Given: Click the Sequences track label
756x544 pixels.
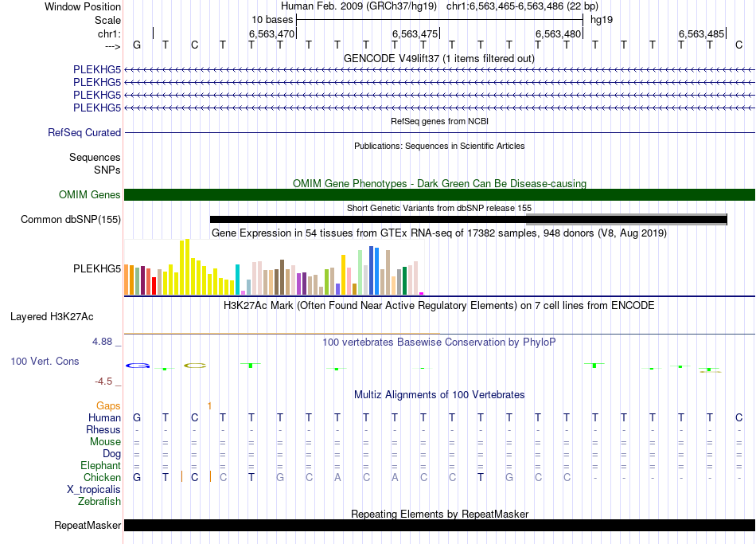Looking at the screenshot, I should coord(95,158).
